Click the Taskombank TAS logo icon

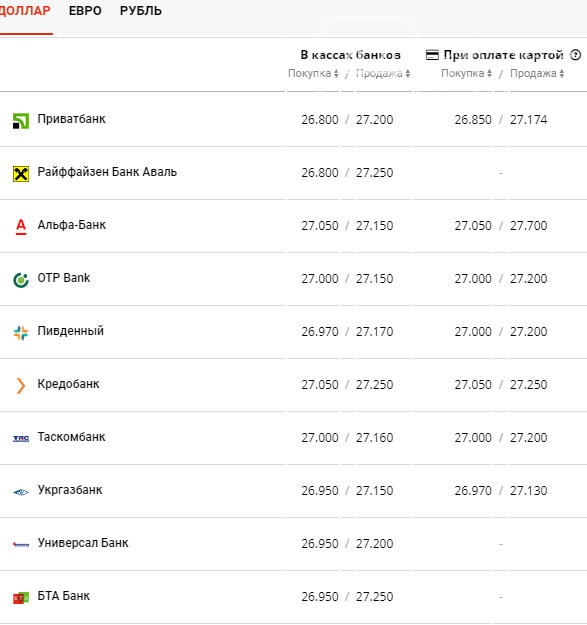tap(21, 438)
